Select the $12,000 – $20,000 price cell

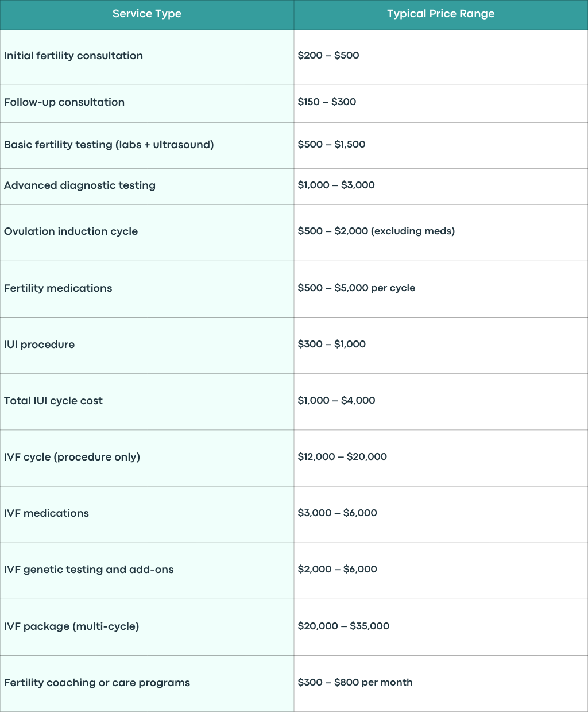[441, 458]
